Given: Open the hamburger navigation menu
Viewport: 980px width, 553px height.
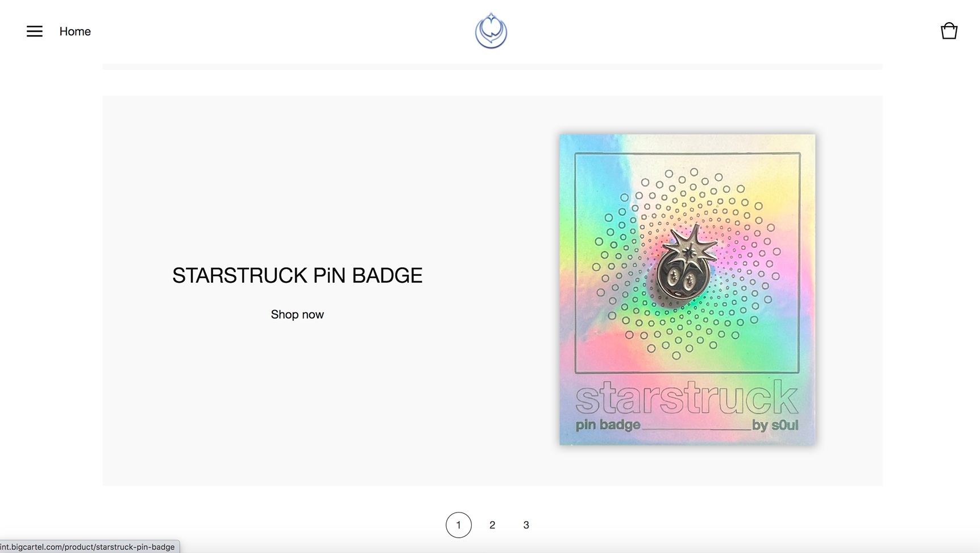Looking at the screenshot, I should click(x=35, y=31).
